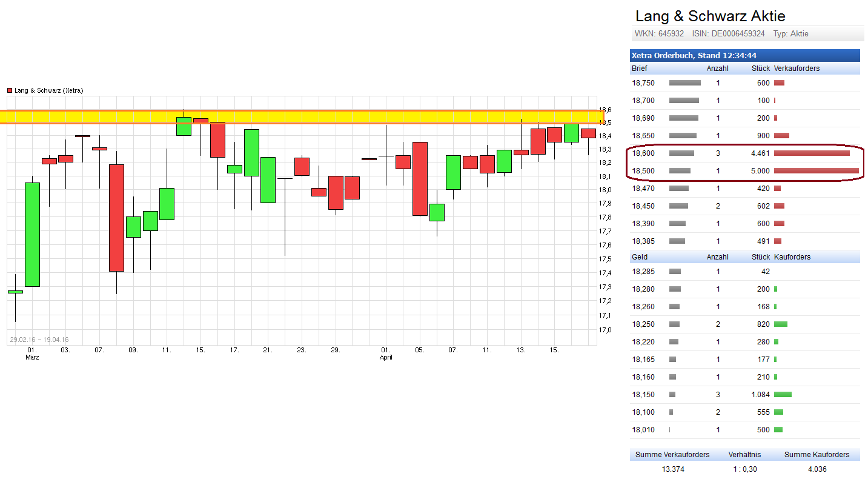Select the sell-order total 13.374
Viewport: 868px width, 479px height.
(x=672, y=469)
